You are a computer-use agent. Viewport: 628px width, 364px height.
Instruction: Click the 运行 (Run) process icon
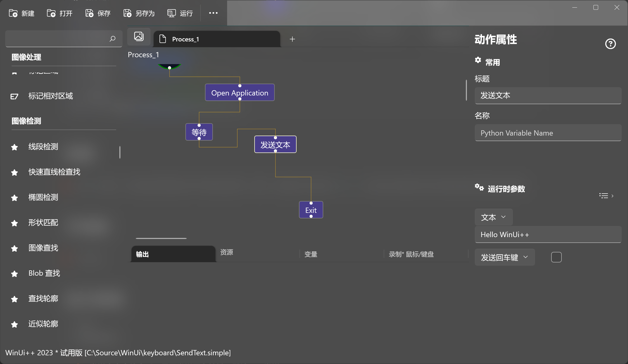click(x=171, y=13)
